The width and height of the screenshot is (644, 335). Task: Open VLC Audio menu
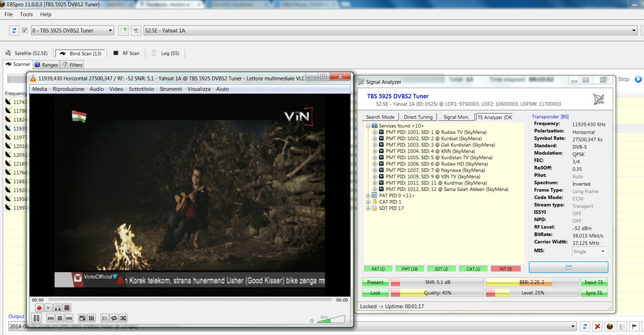[x=96, y=89]
